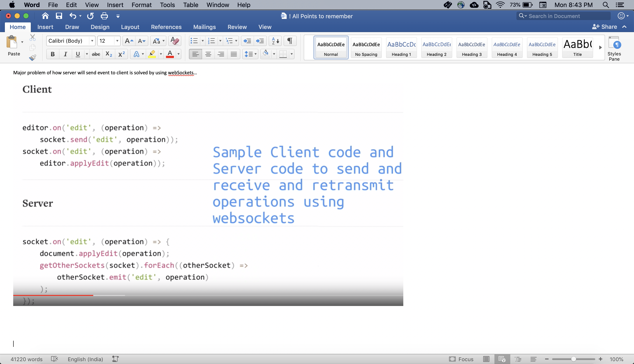This screenshot has height=364, width=634.
Task: Click the Show paragraph marks pilcrow icon
Action: [x=290, y=41]
